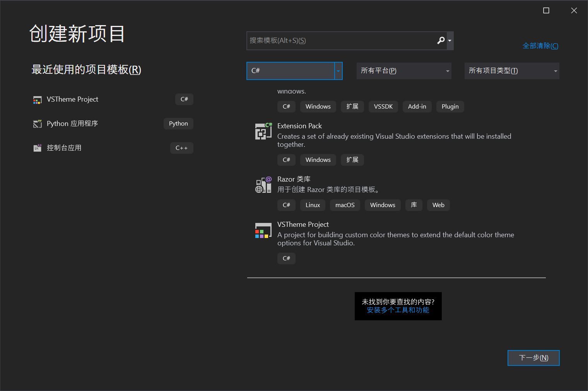Screen dimensions: 588x391
Task: Click the macOS tag under Razor 类库
Action: (345, 205)
